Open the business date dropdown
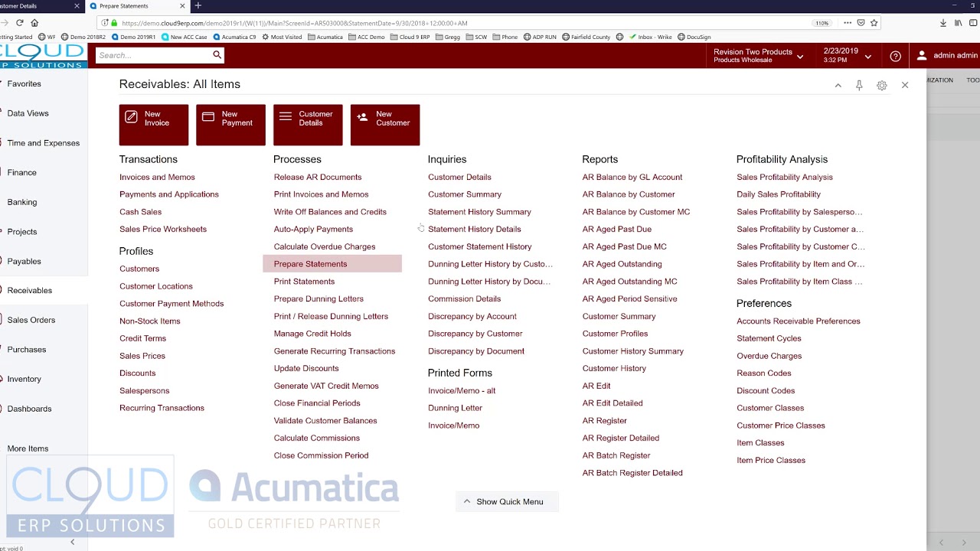The width and height of the screenshot is (980, 551). pos(848,56)
